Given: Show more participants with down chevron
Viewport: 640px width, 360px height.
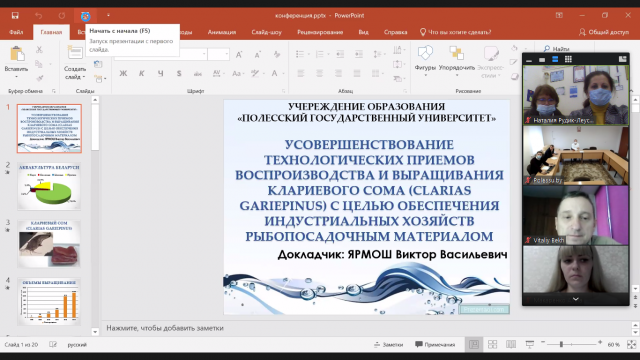Looking at the screenshot, I should pyautogui.click(x=576, y=299).
